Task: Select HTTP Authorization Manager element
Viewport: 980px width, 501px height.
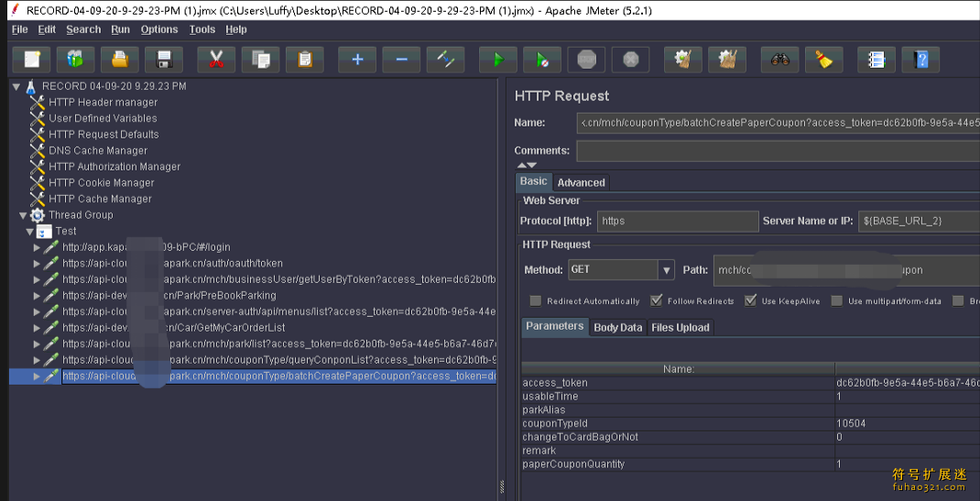Action: coord(114,167)
